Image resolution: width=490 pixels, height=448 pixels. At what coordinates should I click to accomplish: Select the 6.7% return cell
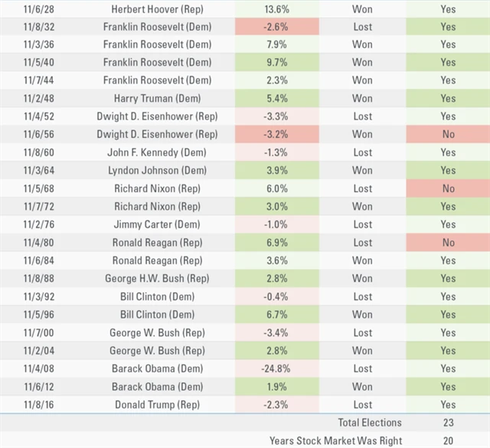[x=276, y=315]
